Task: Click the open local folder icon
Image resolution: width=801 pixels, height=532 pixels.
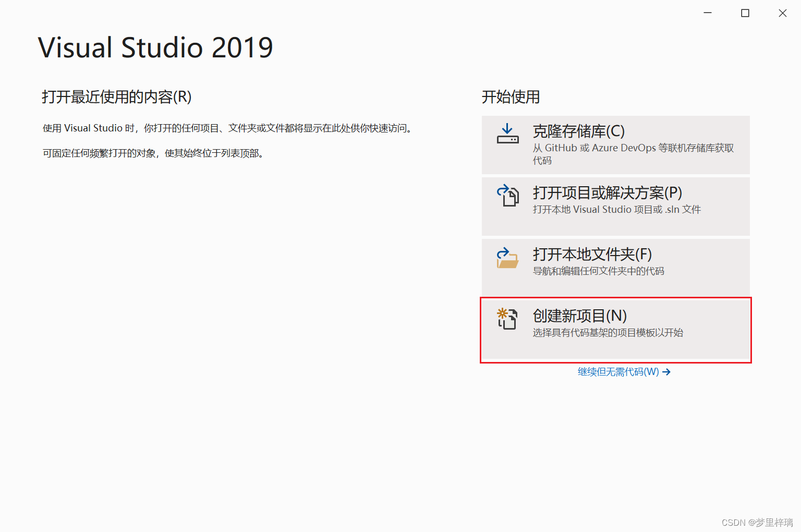Action: click(507, 258)
